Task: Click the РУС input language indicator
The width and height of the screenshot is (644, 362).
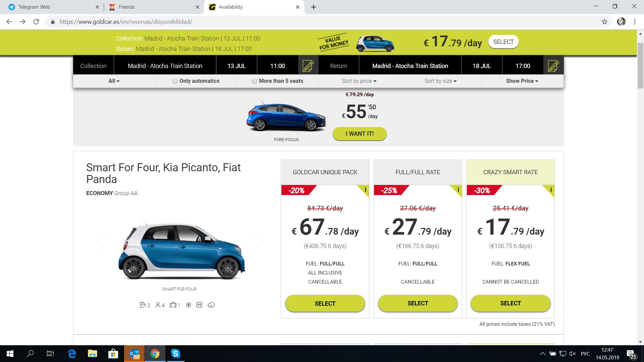Action: tap(585, 354)
